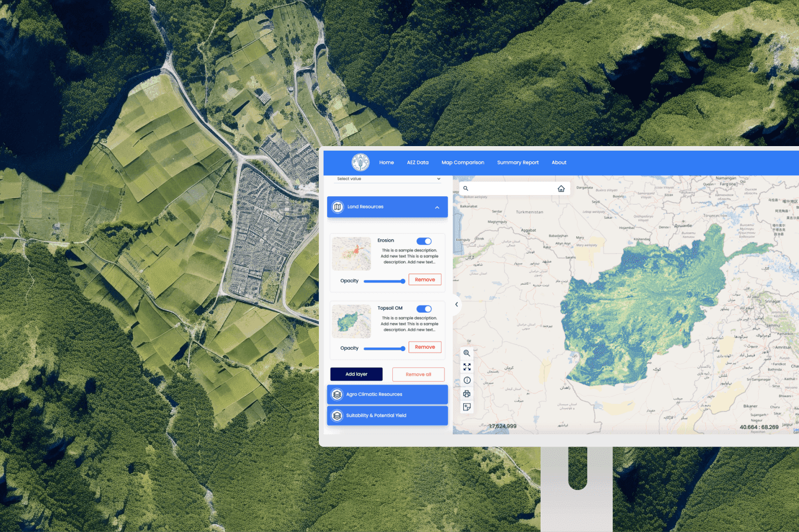The height and width of the screenshot is (532, 799).
Task: Open the Home menu item
Action: point(386,162)
